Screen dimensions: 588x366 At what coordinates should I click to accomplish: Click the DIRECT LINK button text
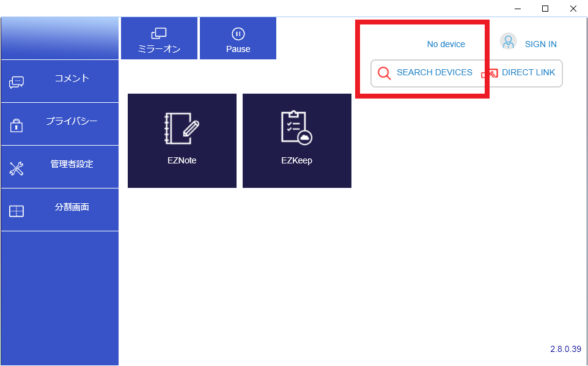tap(528, 72)
